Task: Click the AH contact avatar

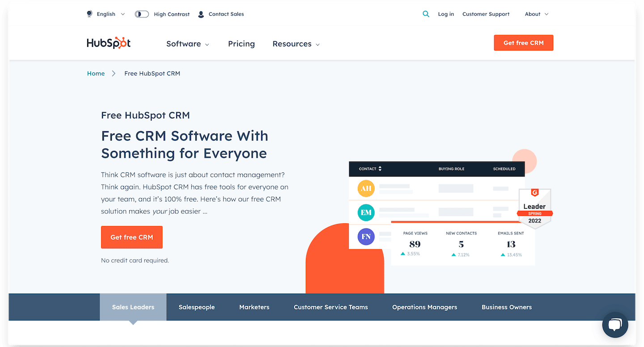Action: click(x=366, y=188)
